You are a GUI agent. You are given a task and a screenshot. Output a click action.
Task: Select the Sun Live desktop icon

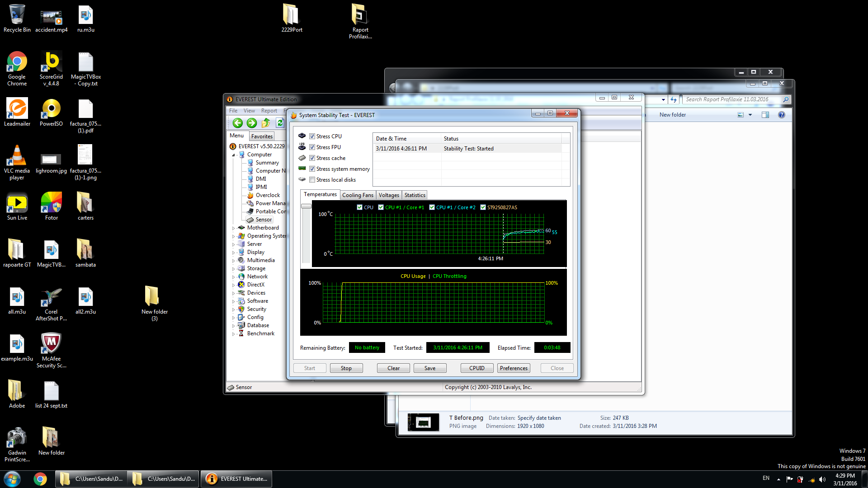(17, 206)
